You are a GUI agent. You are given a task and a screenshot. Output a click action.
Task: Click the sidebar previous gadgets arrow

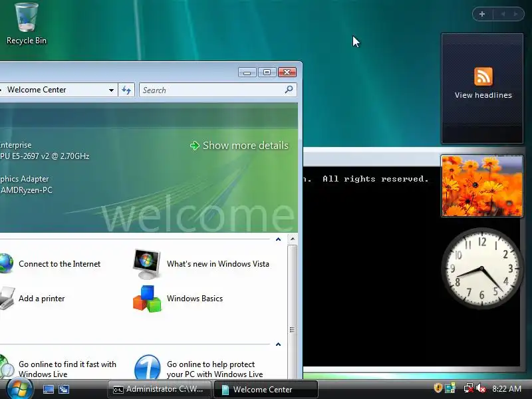click(x=503, y=14)
